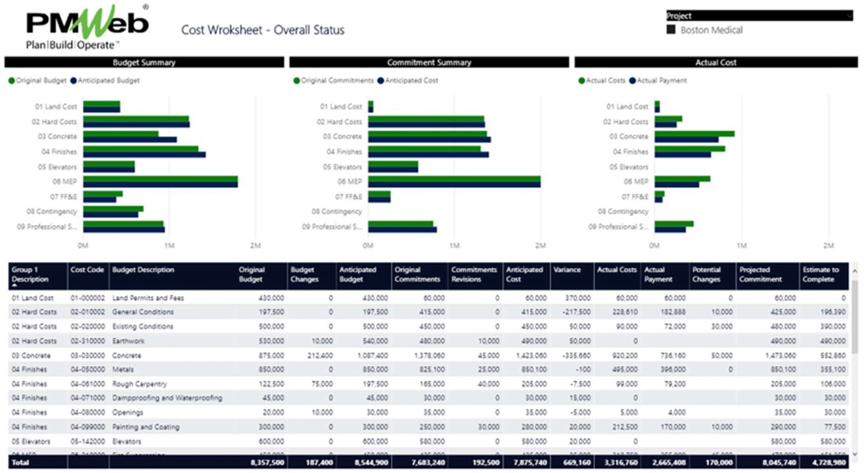Click the Anticipated Cost legend marker
The image size is (868, 473).
coord(381,81)
